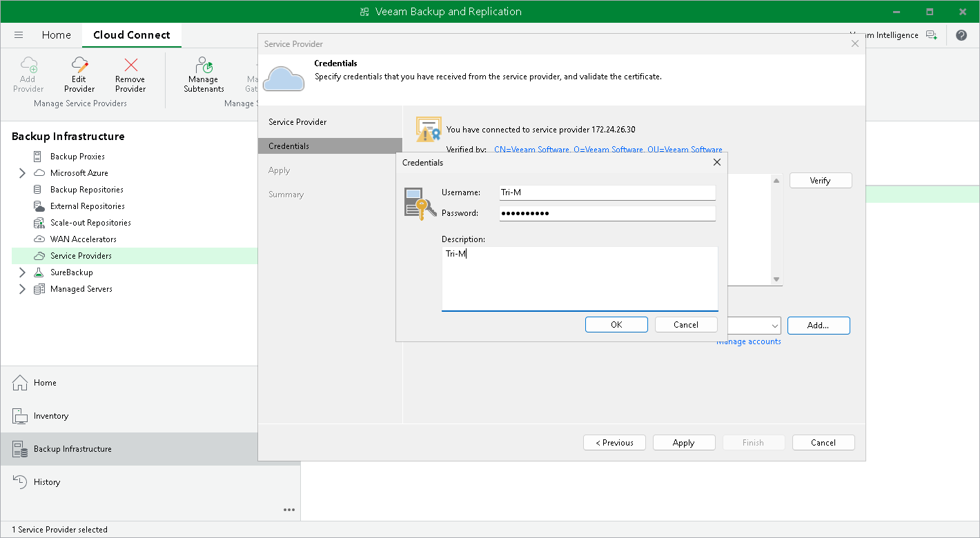This screenshot has width=980, height=538.
Task: Cancel the Service Provider wizard
Action: [823, 443]
